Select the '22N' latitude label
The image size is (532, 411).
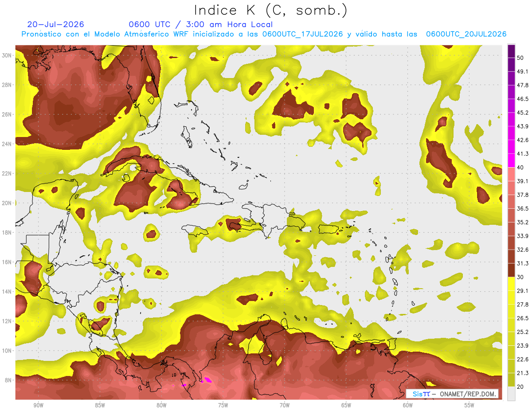(x=7, y=173)
